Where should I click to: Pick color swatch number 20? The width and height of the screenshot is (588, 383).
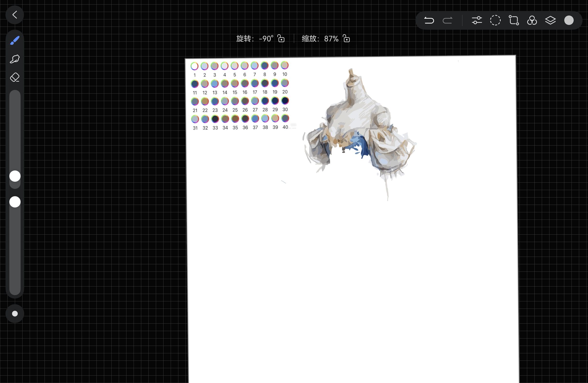click(285, 83)
